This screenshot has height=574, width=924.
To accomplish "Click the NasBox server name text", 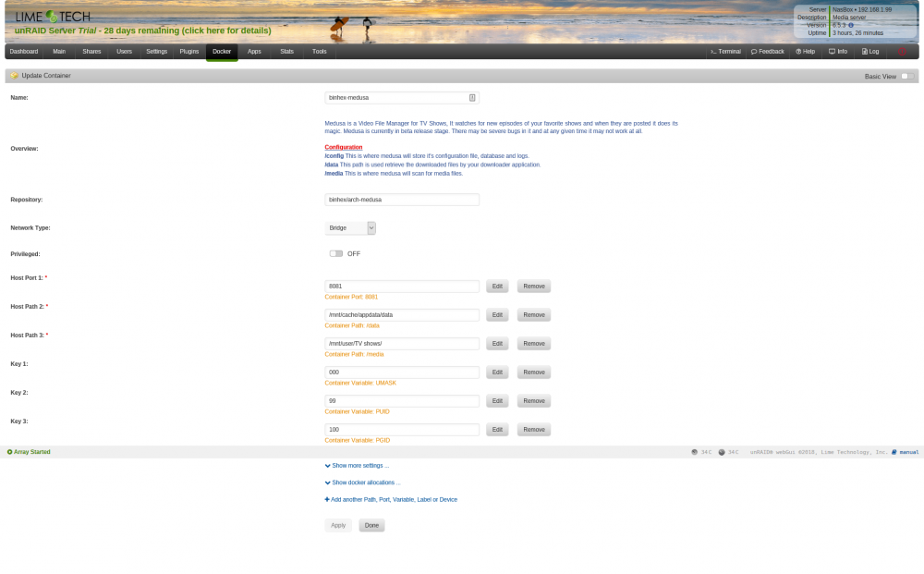I will [x=842, y=10].
